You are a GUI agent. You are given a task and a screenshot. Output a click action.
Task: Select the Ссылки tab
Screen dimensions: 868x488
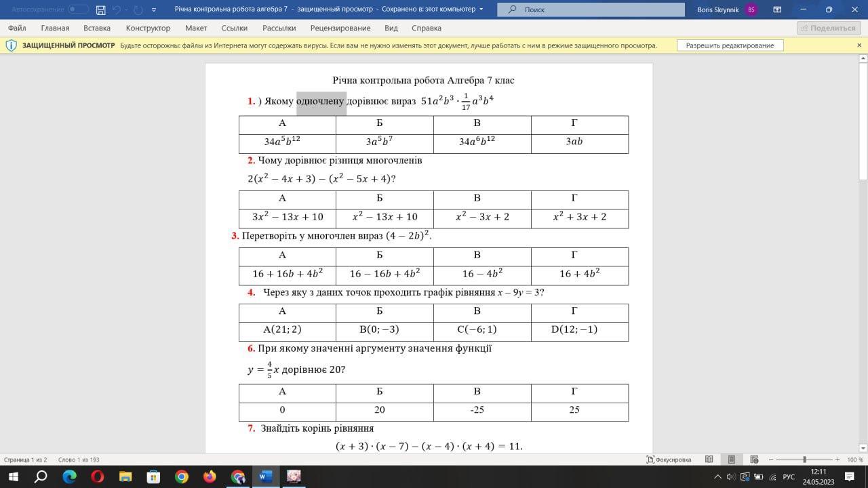point(235,28)
